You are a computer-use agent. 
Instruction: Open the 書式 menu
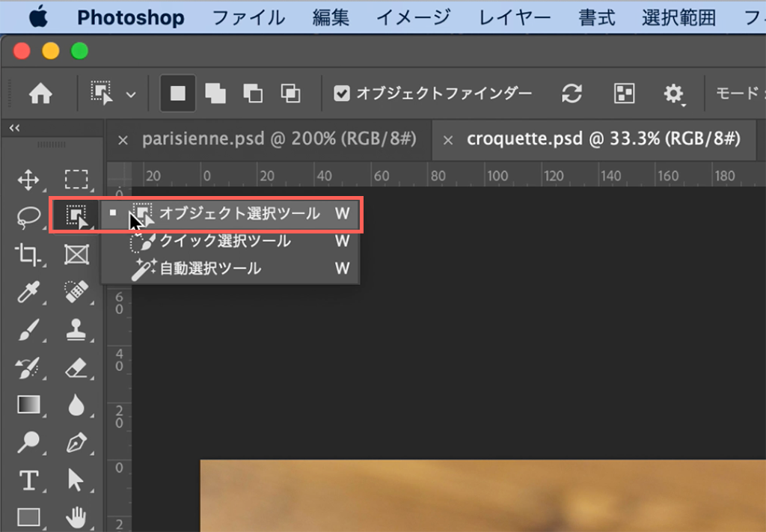tap(596, 18)
